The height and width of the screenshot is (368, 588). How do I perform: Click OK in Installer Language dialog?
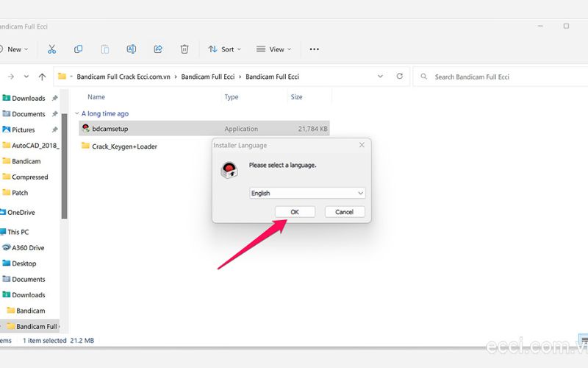(295, 212)
